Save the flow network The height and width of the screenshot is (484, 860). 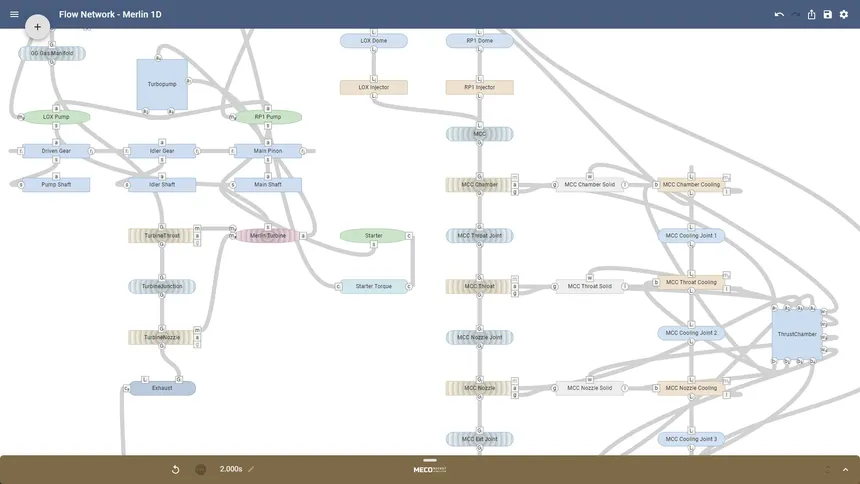click(x=828, y=14)
